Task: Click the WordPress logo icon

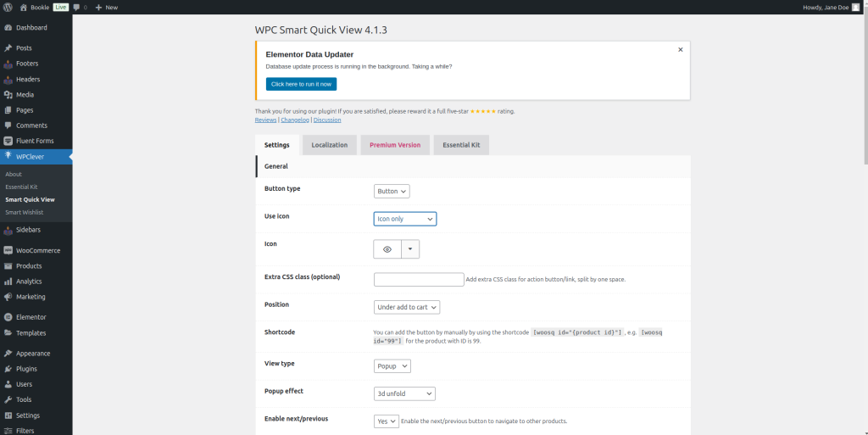Action: 8,7
